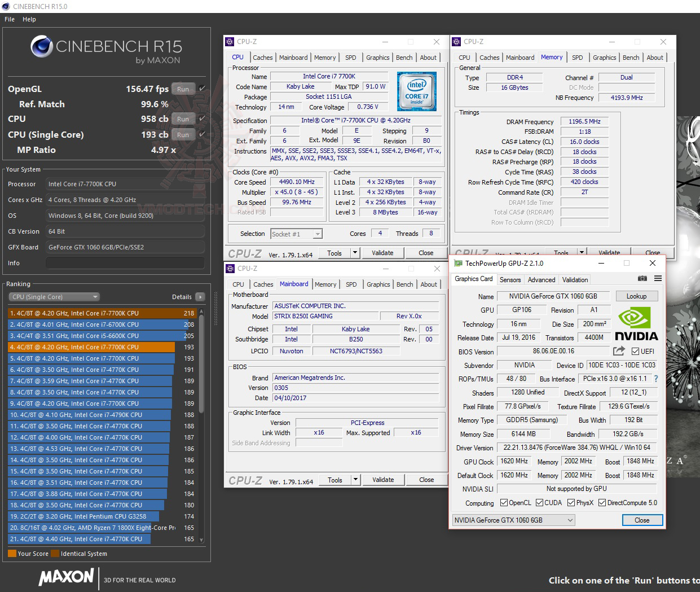
Task: Open the Socket #1 selection dropdown
Action: coord(318,234)
